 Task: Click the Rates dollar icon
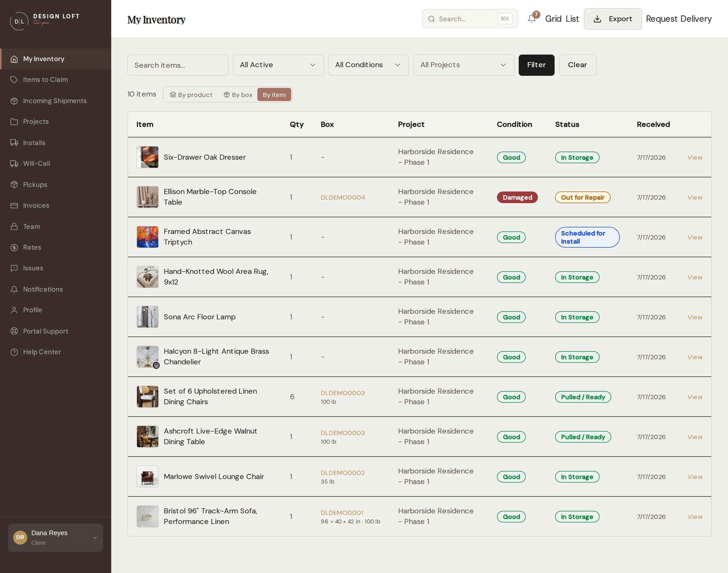point(14,247)
